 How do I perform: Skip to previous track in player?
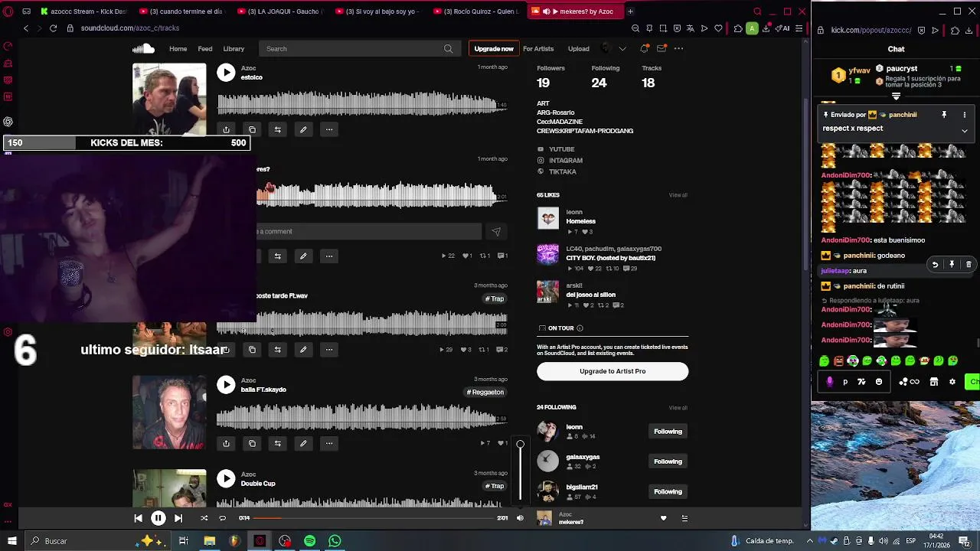(138, 518)
